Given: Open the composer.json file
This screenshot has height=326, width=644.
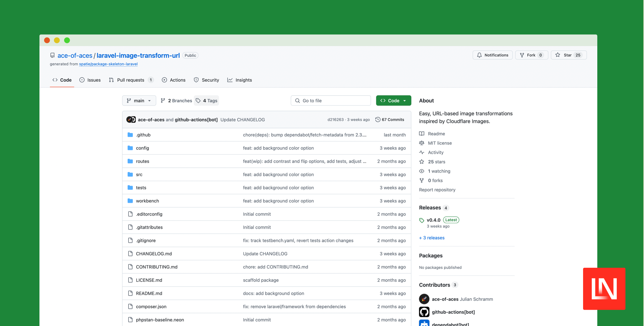Looking at the screenshot, I should [151, 307].
